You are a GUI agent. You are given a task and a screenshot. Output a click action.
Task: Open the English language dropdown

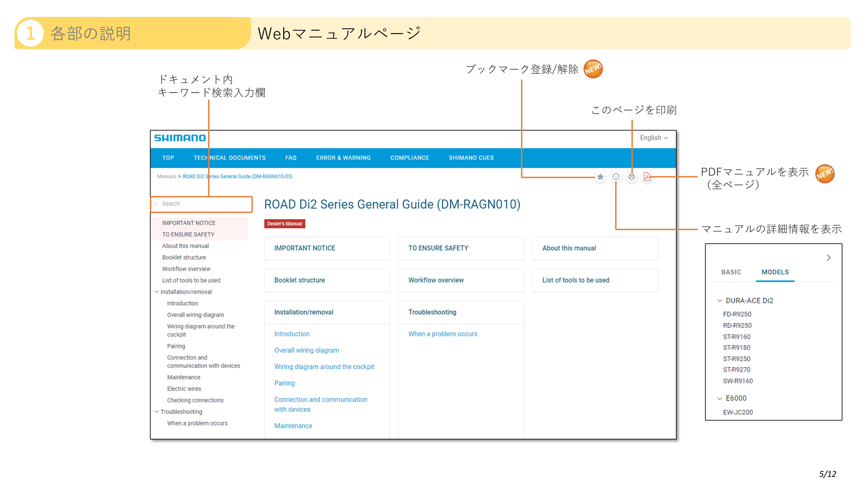coord(654,138)
